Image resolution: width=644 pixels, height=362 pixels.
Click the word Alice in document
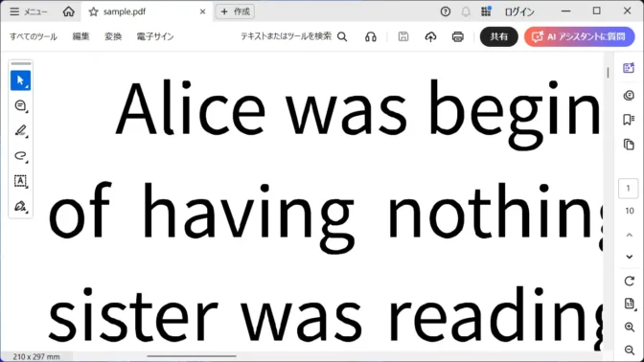point(190,107)
